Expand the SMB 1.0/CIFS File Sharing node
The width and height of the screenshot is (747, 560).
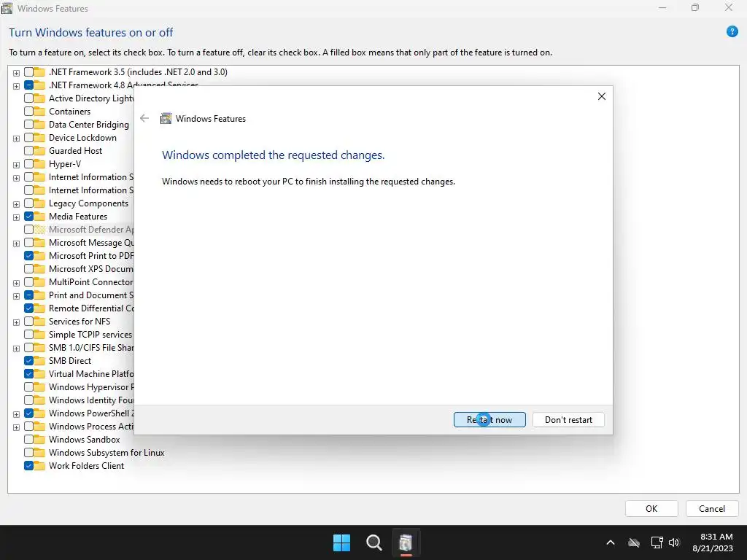(x=16, y=349)
